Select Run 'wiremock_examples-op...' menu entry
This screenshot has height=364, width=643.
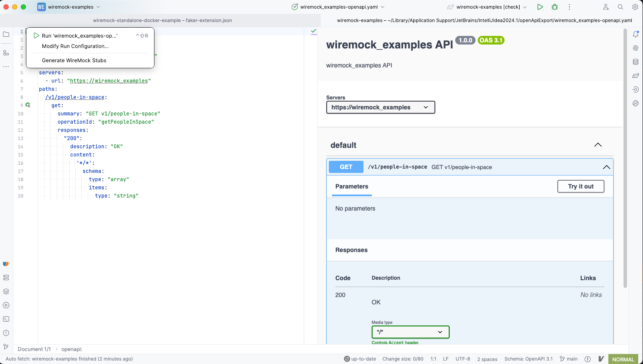click(x=90, y=35)
